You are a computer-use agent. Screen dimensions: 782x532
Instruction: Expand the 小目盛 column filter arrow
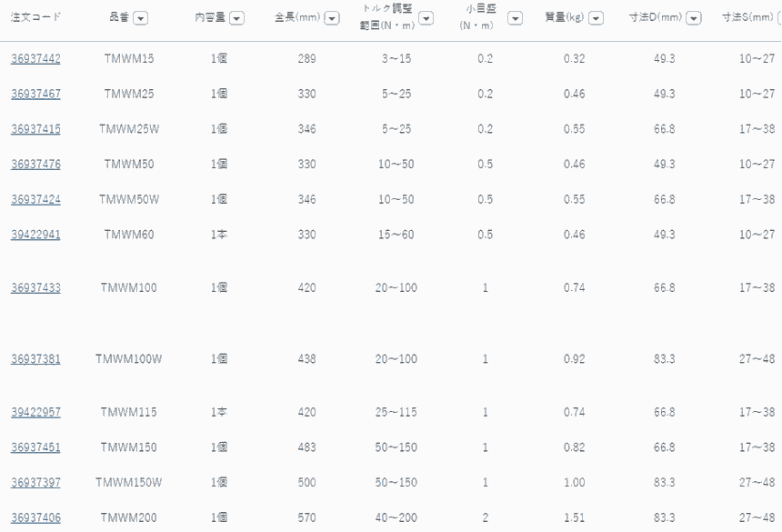click(x=515, y=18)
